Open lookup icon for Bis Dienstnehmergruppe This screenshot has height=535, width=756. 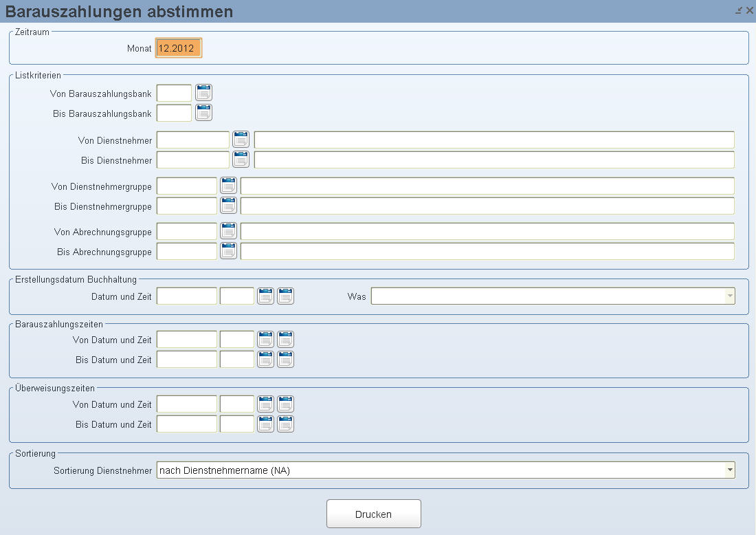(229, 206)
